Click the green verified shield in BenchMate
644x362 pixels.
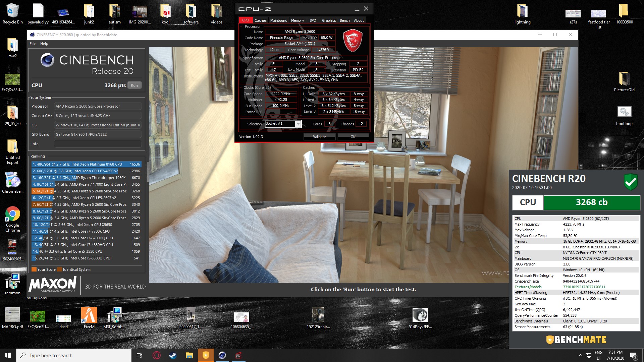[631, 182]
